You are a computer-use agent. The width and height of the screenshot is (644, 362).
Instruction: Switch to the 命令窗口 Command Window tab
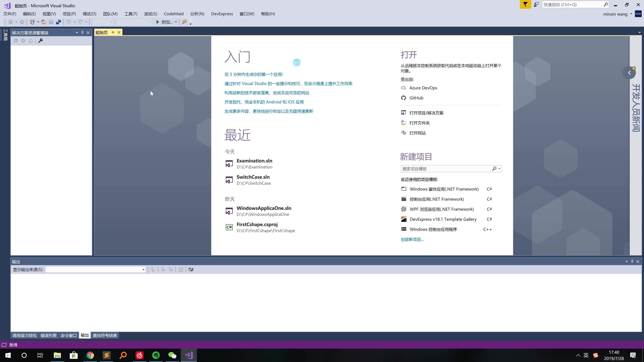(68, 335)
